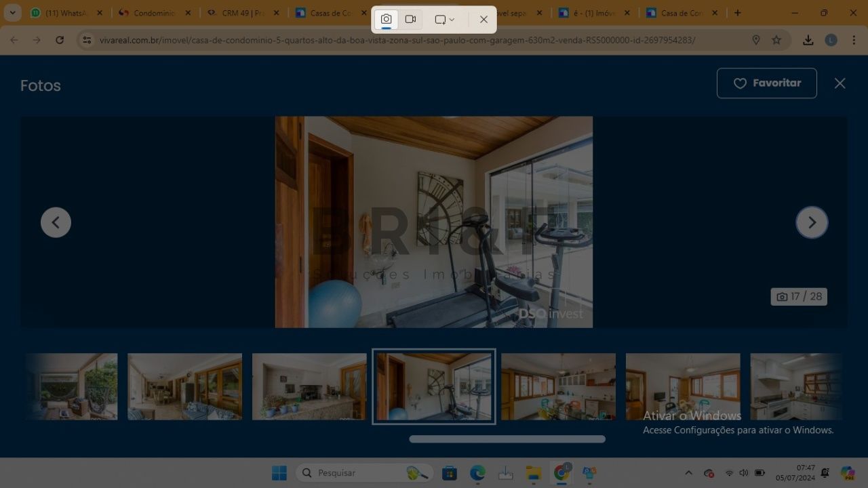Go back to the previous photo
868x488 pixels.
(x=56, y=222)
